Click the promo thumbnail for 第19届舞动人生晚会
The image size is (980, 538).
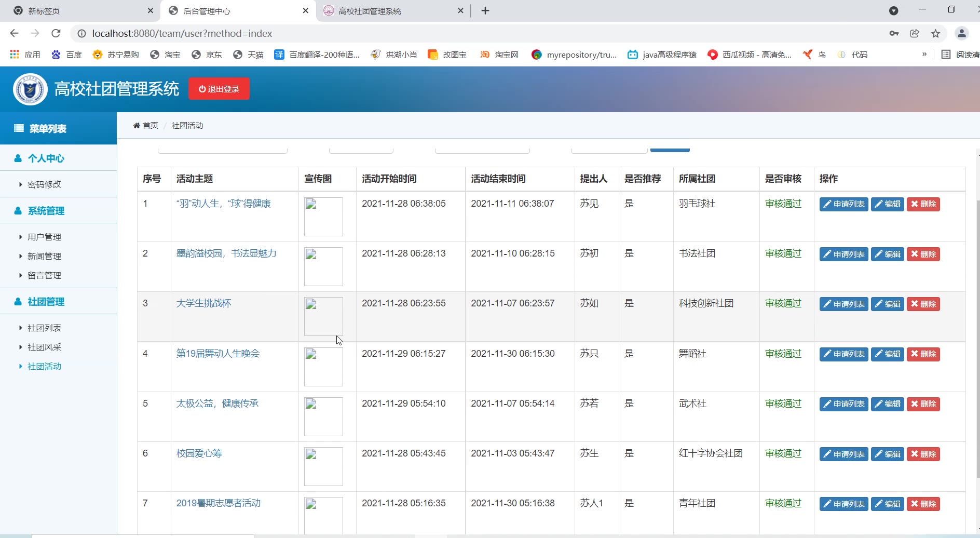[x=323, y=367]
